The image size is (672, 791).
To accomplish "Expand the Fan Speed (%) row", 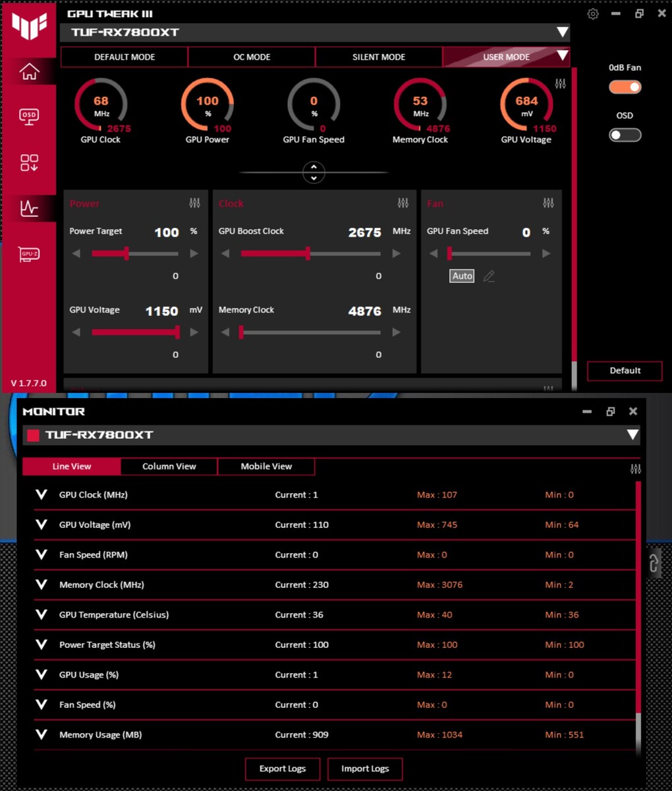I will point(42,705).
